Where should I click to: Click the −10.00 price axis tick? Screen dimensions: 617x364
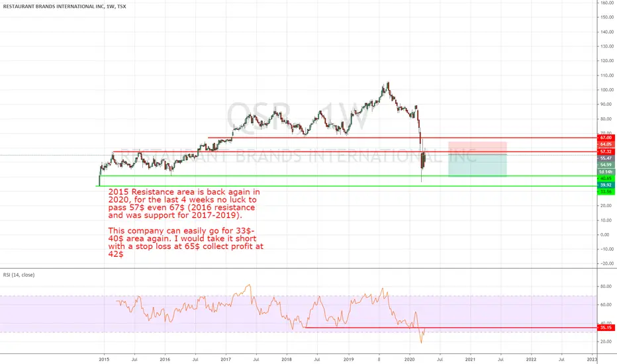click(607, 249)
